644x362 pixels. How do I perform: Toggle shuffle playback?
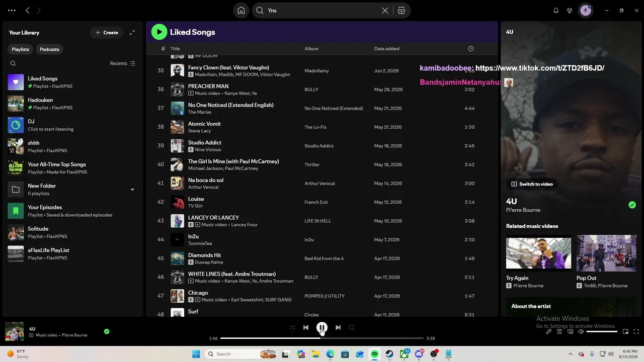click(x=292, y=328)
